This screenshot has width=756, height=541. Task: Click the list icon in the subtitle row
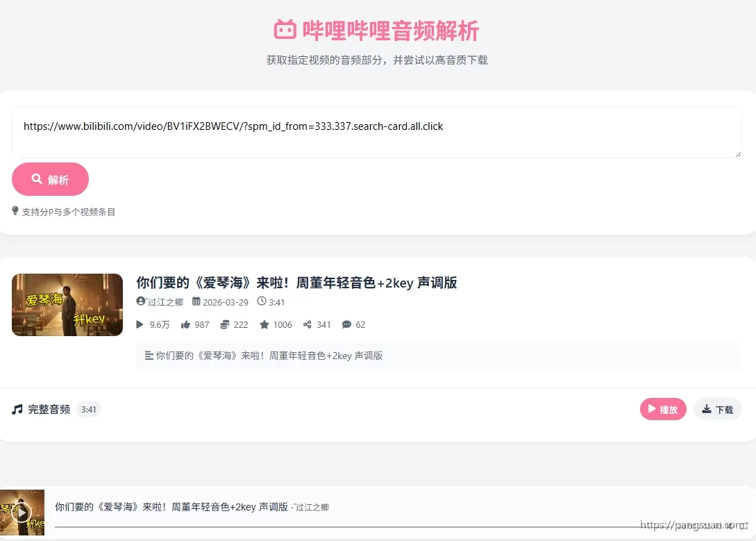[149, 356]
